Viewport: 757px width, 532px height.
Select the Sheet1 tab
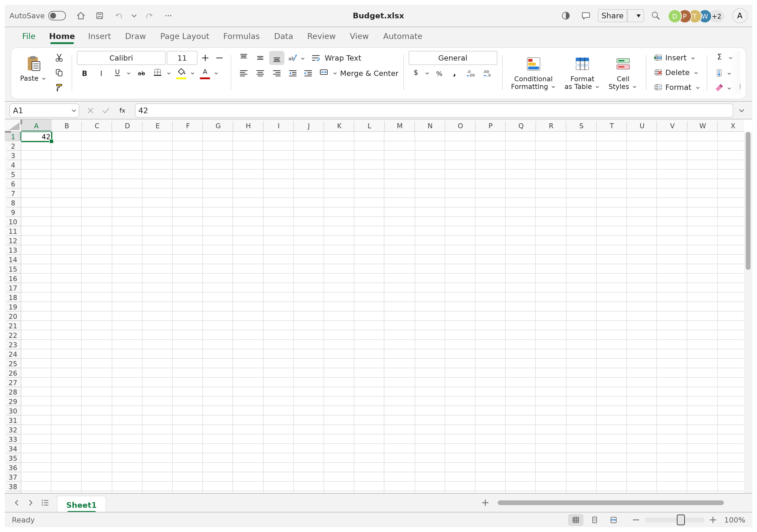81,505
